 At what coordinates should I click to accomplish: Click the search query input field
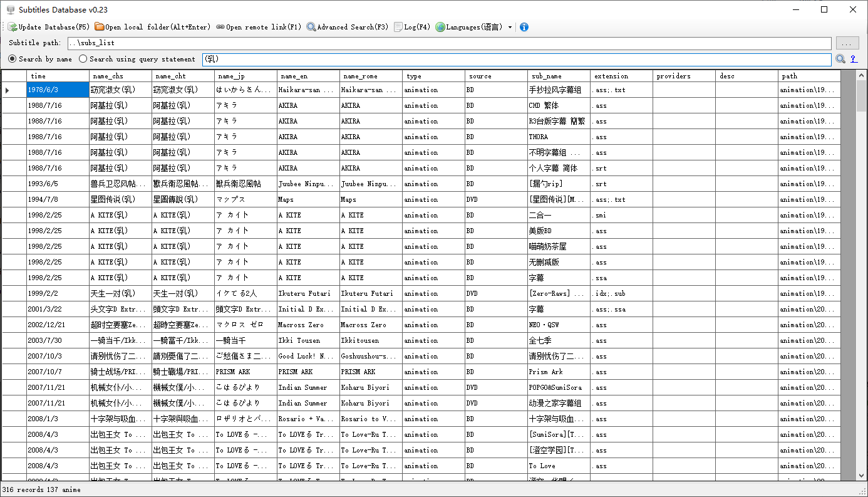click(517, 59)
